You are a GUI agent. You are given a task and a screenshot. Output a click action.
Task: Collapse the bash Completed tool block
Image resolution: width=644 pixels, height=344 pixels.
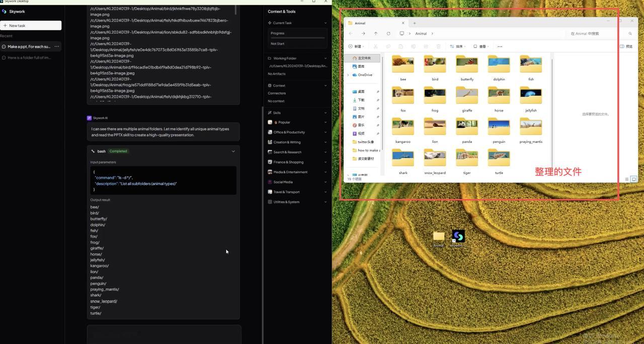[233, 151]
